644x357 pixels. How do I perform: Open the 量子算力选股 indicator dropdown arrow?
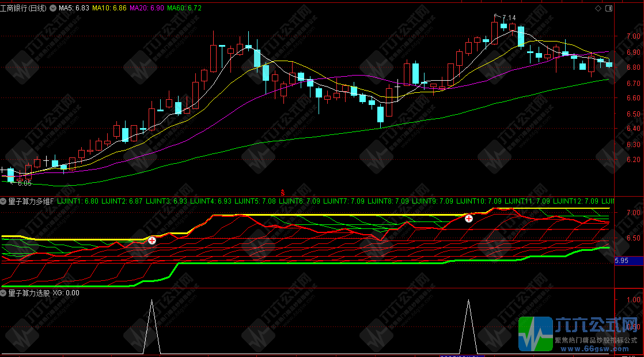(3, 292)
